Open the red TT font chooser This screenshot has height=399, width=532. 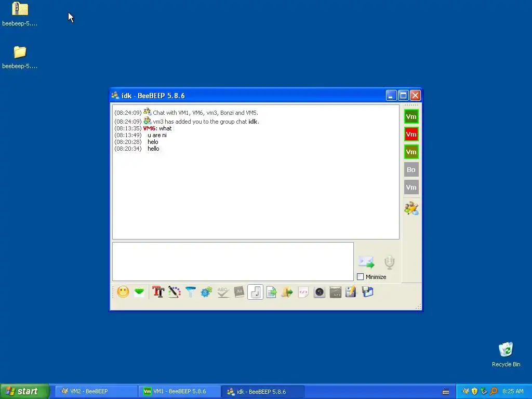[x=158, y=292]
